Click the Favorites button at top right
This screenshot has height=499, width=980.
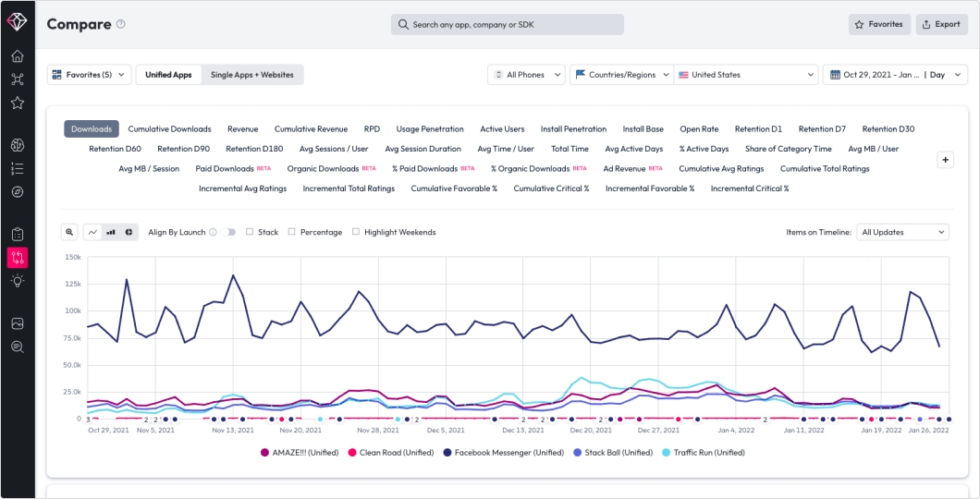point(879,24)
